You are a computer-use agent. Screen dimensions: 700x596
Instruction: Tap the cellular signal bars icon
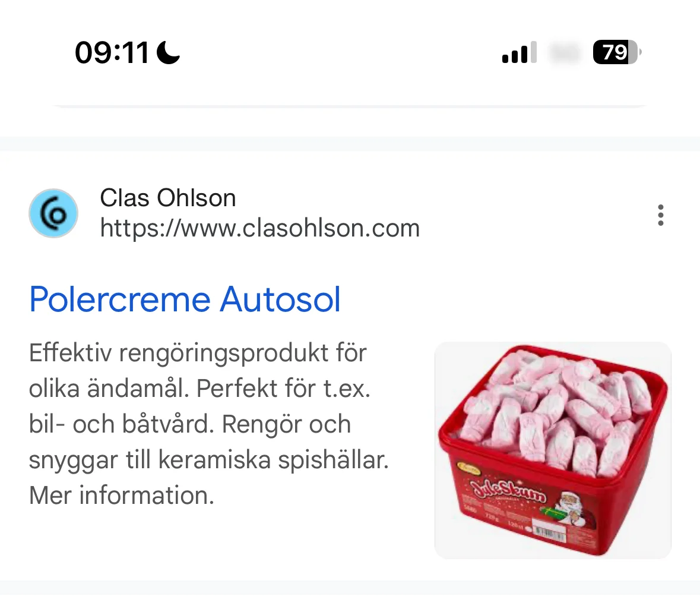[519, 52]
